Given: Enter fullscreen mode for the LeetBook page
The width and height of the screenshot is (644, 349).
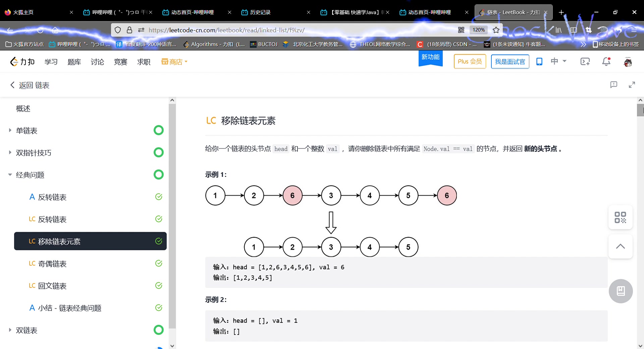Looking at the screenshot, I should [x=632, y=85].
